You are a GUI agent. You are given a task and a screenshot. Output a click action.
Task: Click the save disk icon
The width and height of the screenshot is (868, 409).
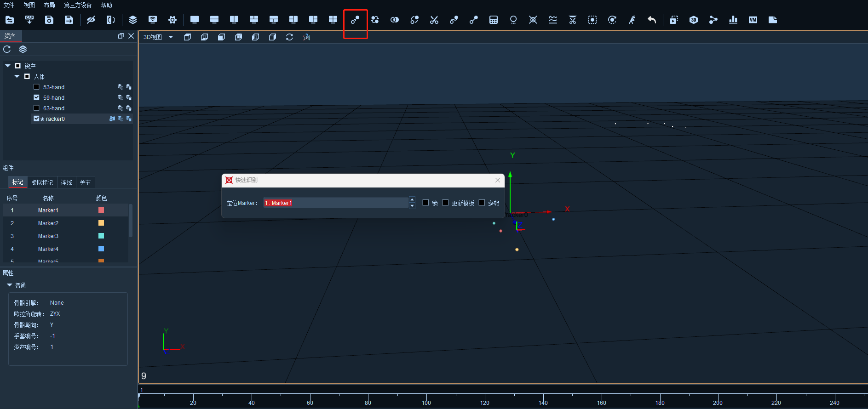(x=49, y=20)
